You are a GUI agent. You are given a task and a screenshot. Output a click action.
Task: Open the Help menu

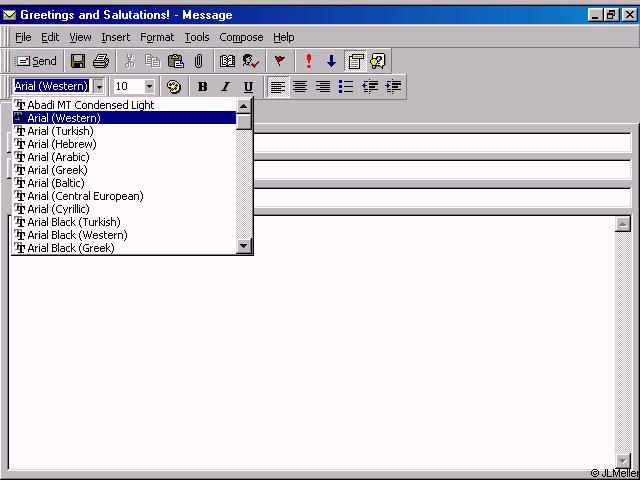[x=284, y=37]
